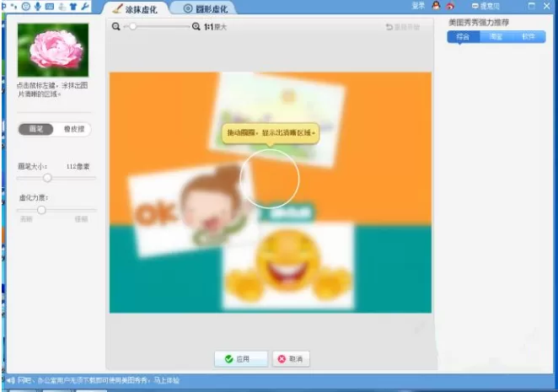Select the 软件 recommendation tab
This screenshot has height=392, width=558.
click(x=528, y=37)
